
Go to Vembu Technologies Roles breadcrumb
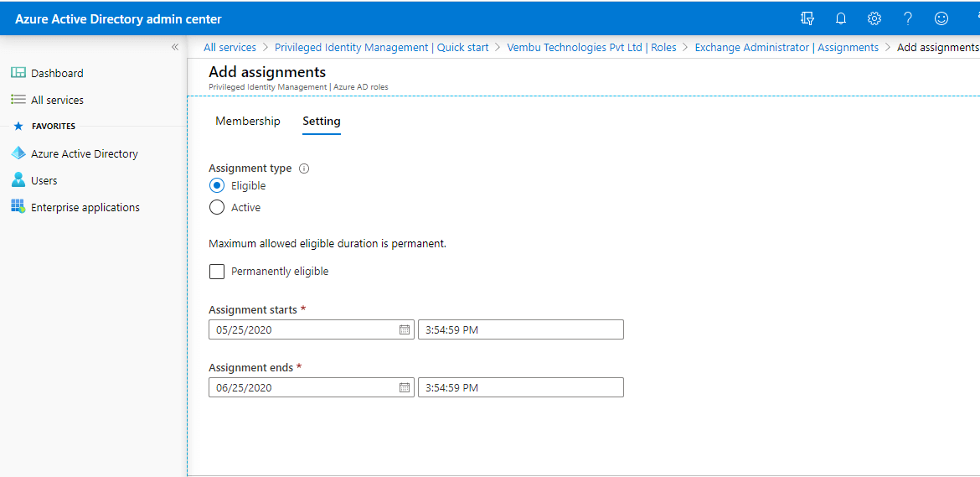592,48
